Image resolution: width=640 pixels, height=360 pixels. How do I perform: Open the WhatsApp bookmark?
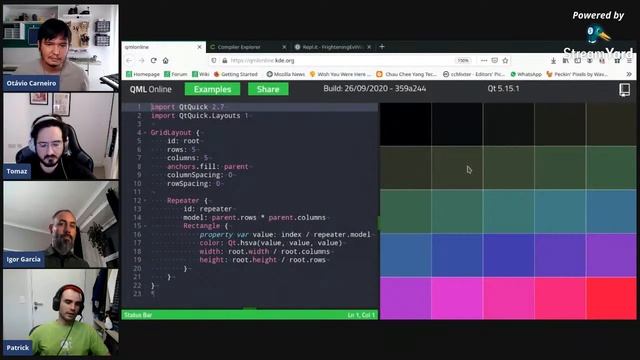(526, 74)
